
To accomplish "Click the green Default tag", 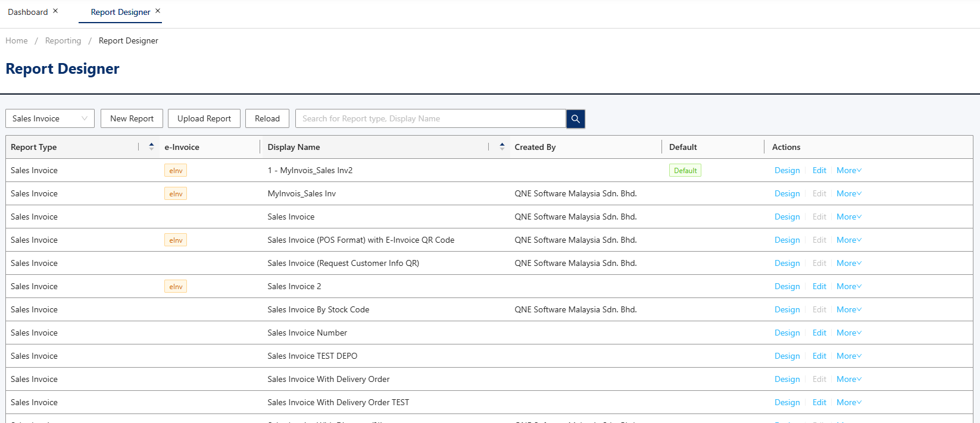I will coord(685,171).
